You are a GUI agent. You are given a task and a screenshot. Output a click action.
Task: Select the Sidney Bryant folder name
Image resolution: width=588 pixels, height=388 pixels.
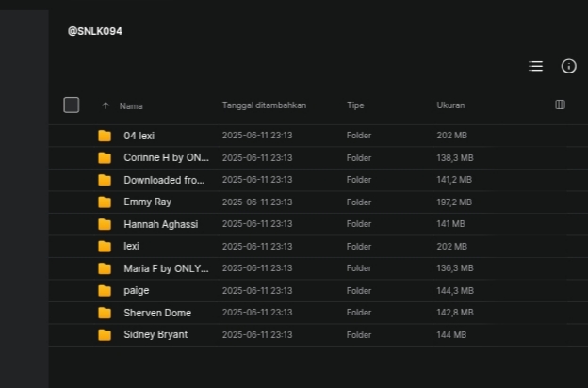[x=155, y=334]
